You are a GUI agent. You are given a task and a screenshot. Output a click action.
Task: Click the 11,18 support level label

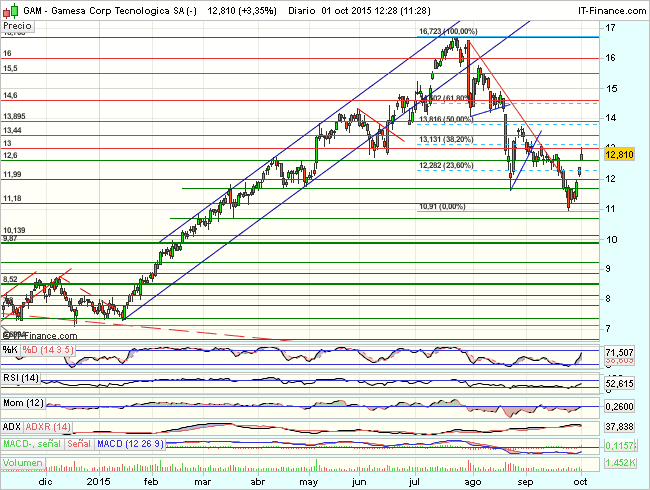(x=12, y=199)
